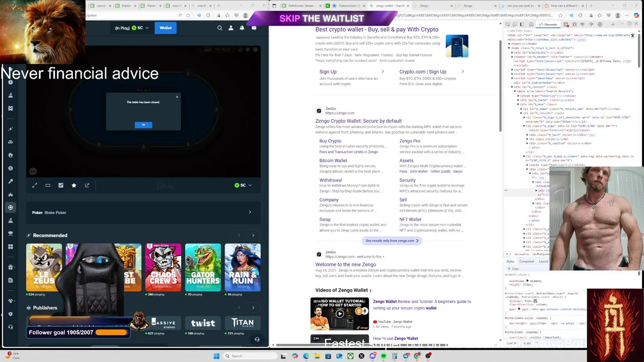Open the Wallet button

(x=166, y=28)
